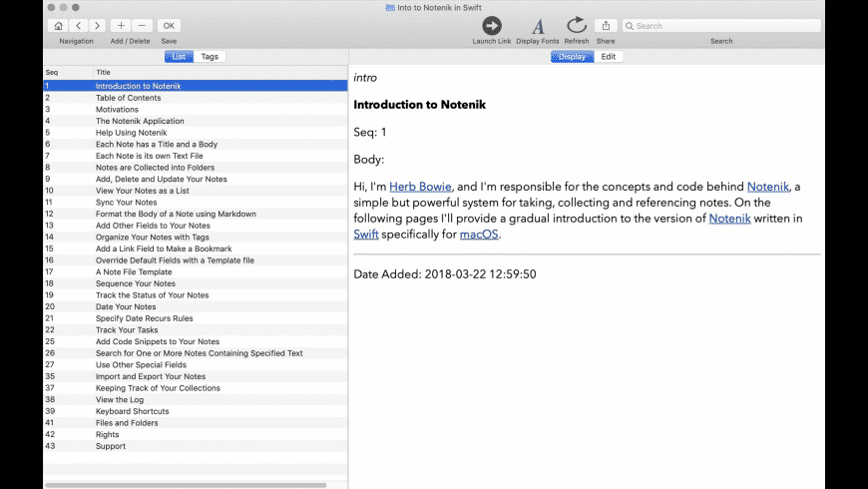Open the Herb Bowie link

[x=420, y=187]
